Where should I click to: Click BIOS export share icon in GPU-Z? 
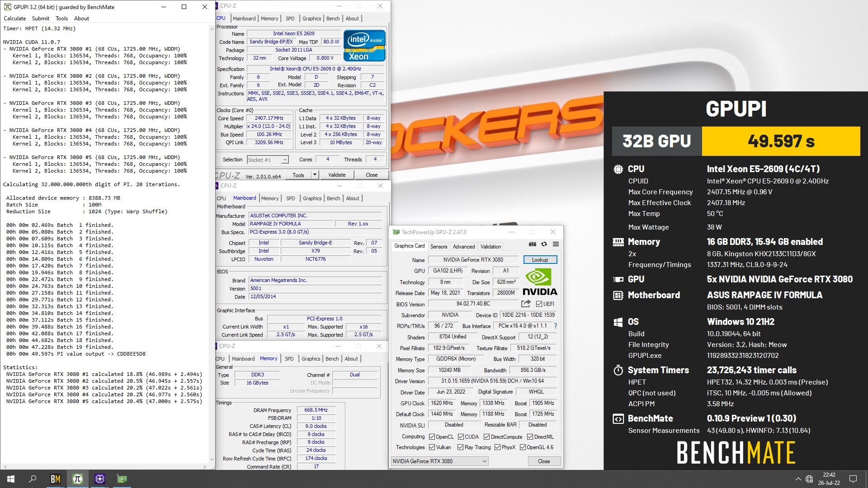(526, 304)
